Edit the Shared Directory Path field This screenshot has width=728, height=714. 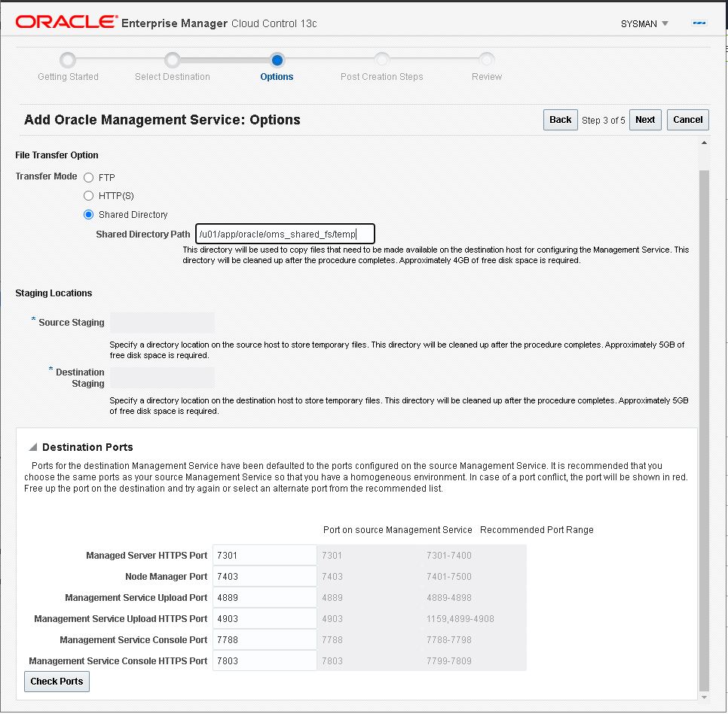tap(285, 233)
